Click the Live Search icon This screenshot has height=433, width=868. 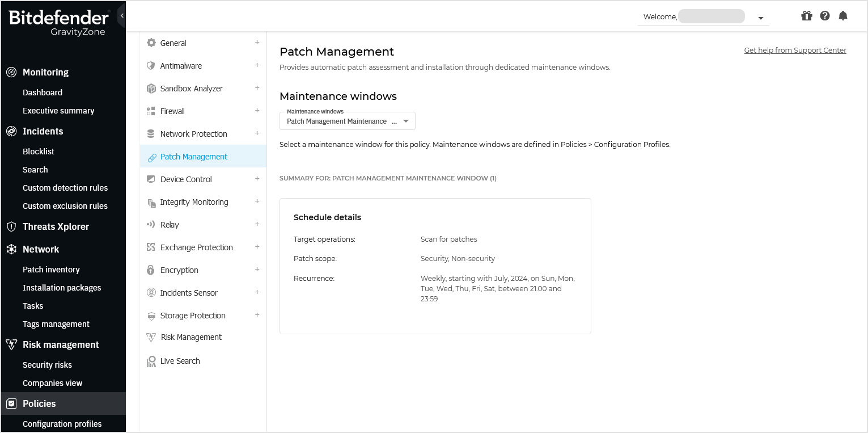tap(151, 361)
